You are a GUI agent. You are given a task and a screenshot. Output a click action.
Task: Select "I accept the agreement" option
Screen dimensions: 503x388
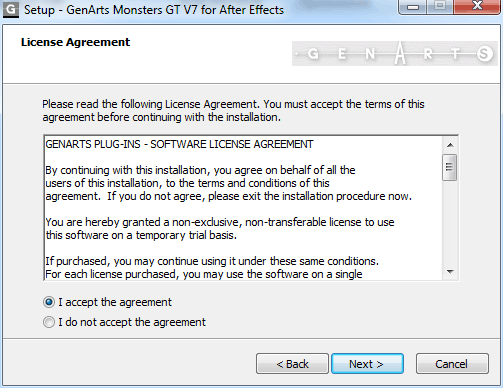click(107, 302)
